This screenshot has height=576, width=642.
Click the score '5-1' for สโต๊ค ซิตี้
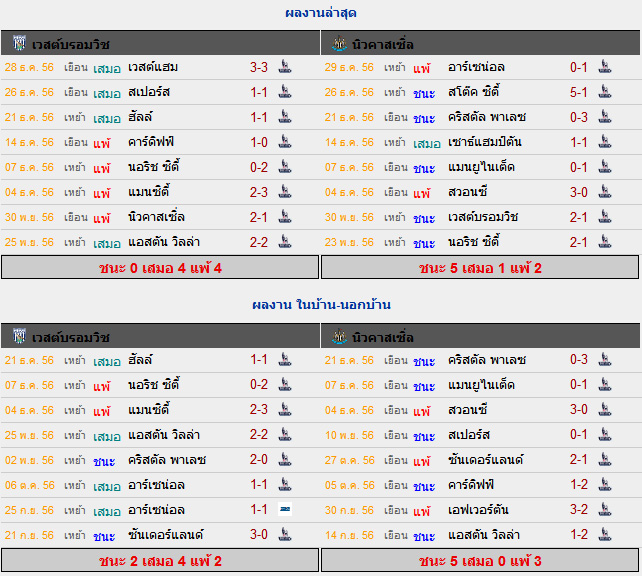tap(579, 92)
